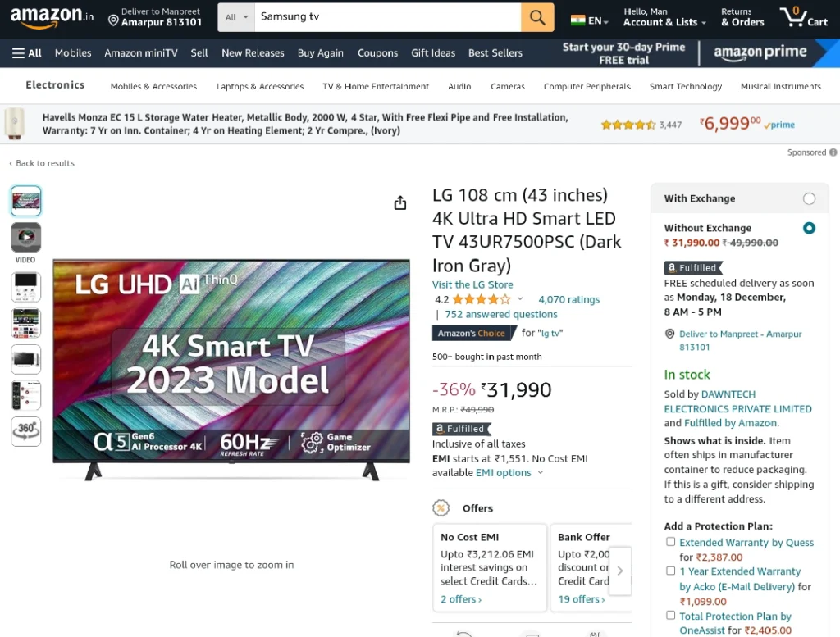
Task: Check Extended Warranty by Quess box
Action: pos(670,542)
